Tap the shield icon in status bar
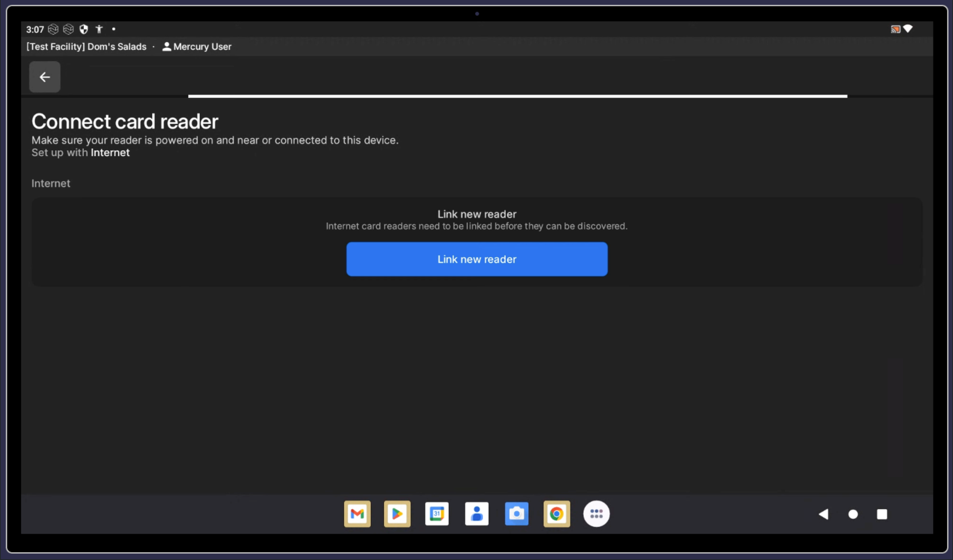The width and height of the screenshot is (953, 560). [84, 29]
